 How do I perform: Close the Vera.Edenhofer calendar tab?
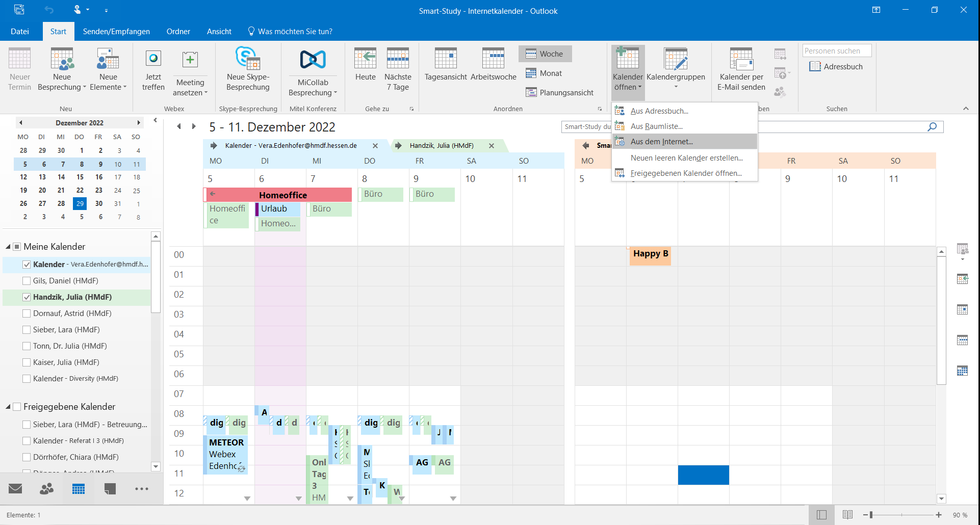pos(375,146)
